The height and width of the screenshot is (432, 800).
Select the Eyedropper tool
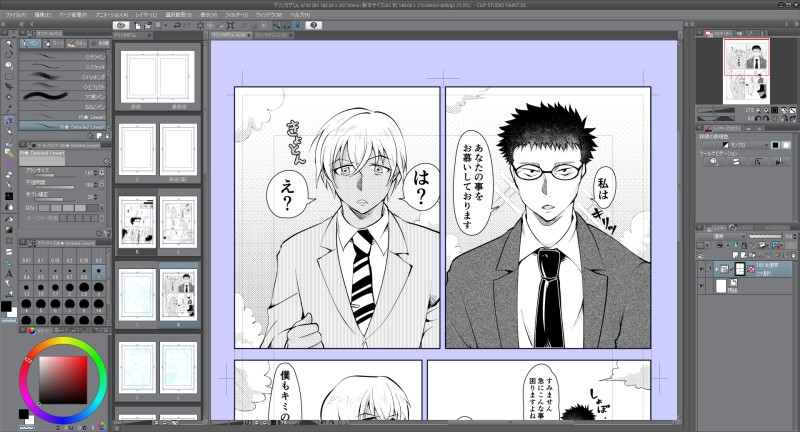pyautogui.click(x=9, y=108)
